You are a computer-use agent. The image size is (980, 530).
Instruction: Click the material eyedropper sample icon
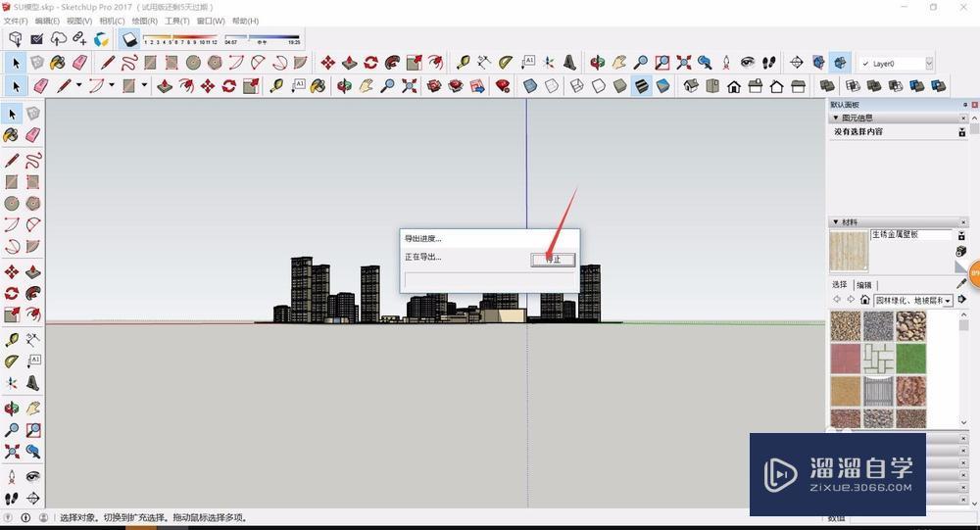click(x=962, y=284)
